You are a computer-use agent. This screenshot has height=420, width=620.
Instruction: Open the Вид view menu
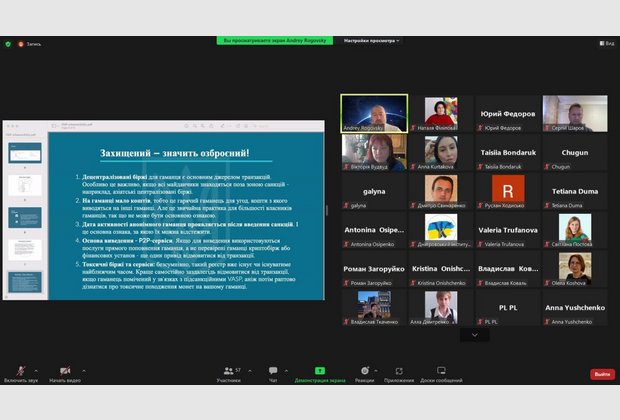[x=606, y=44]
